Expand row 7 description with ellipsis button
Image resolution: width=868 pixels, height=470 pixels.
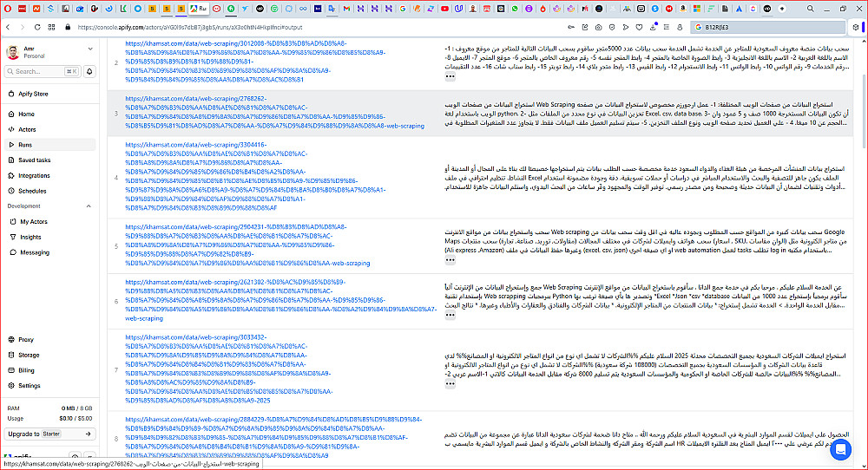450,383
